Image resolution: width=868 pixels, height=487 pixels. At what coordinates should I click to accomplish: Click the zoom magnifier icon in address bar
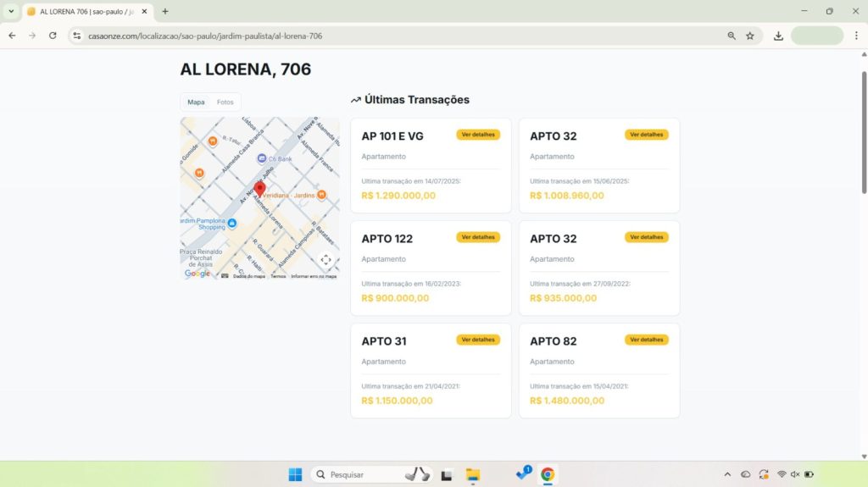click(732, 36)
